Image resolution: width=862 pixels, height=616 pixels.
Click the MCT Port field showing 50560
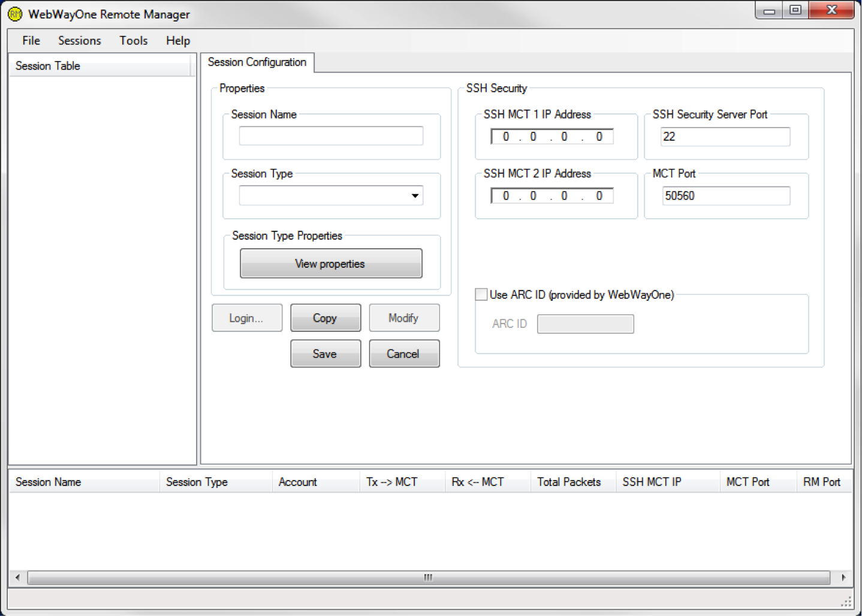click(725, 196)
